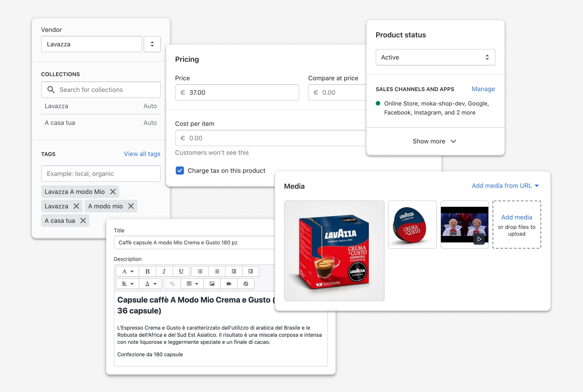
Task: Click the Compare at price field
Action: (x=337, y=93)
